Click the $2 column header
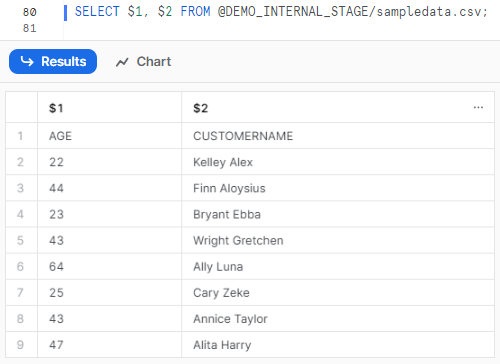The width and height of the screenshot is (500, 364). click(338, 108)
